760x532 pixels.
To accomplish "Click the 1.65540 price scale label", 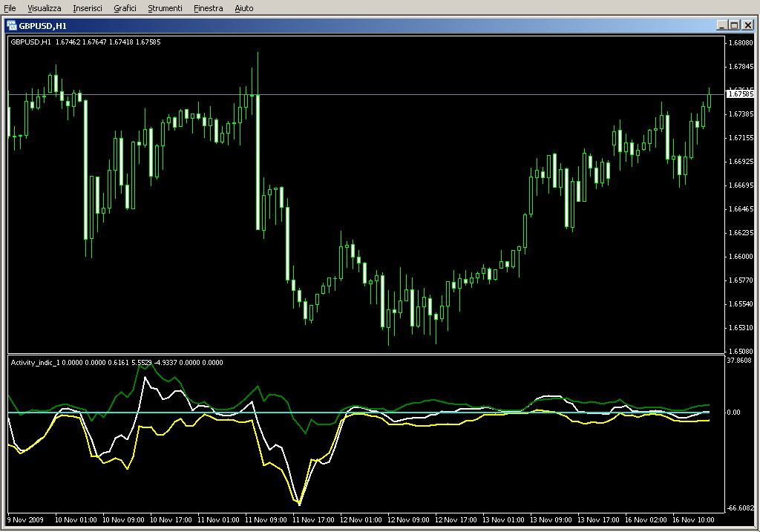I will (x=741, y=303).
